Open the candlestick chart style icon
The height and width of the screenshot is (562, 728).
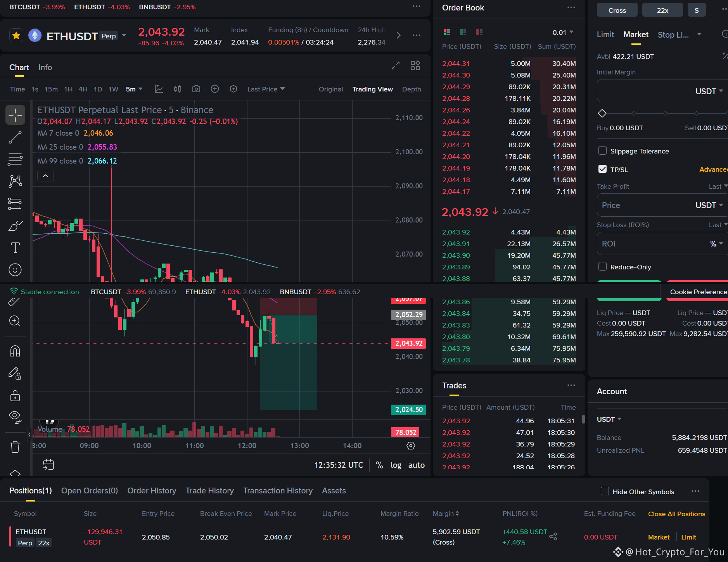click(178, 89)
